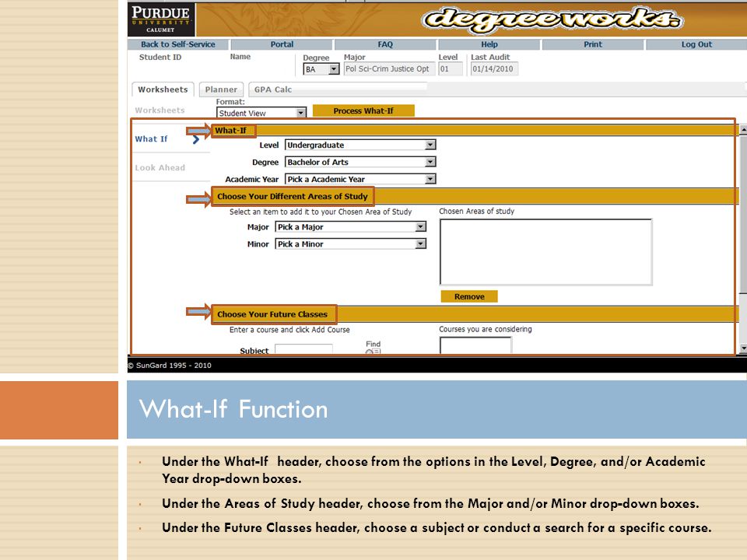Click the Choose Your Different Areas of Study header

pyautogui.click(x=293, y=196)
